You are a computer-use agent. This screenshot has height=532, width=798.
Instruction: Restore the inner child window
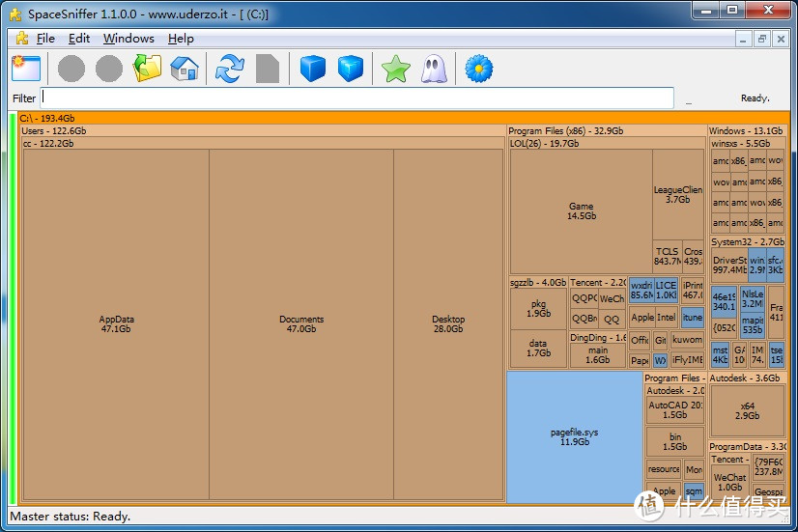point(762,39)
